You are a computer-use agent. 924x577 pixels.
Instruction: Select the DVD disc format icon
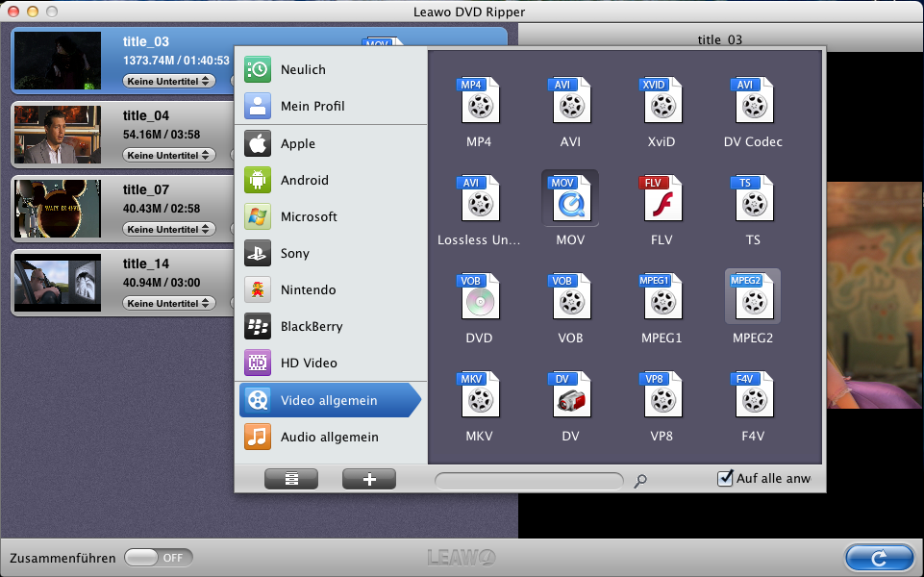[x=479, y=296]
